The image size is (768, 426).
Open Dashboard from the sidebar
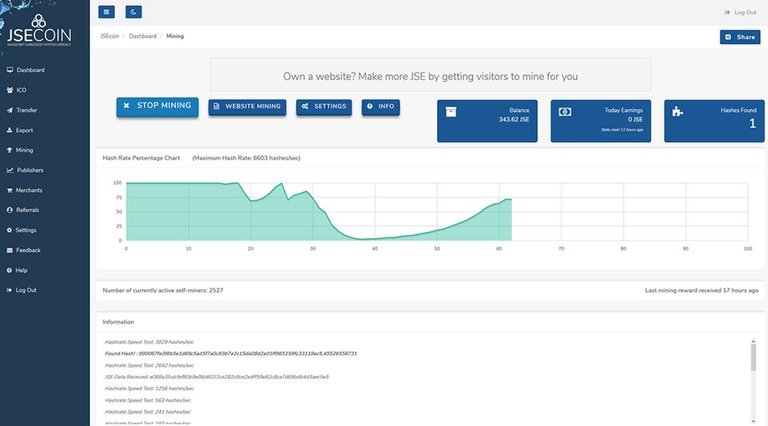click(x=30, y=70)
